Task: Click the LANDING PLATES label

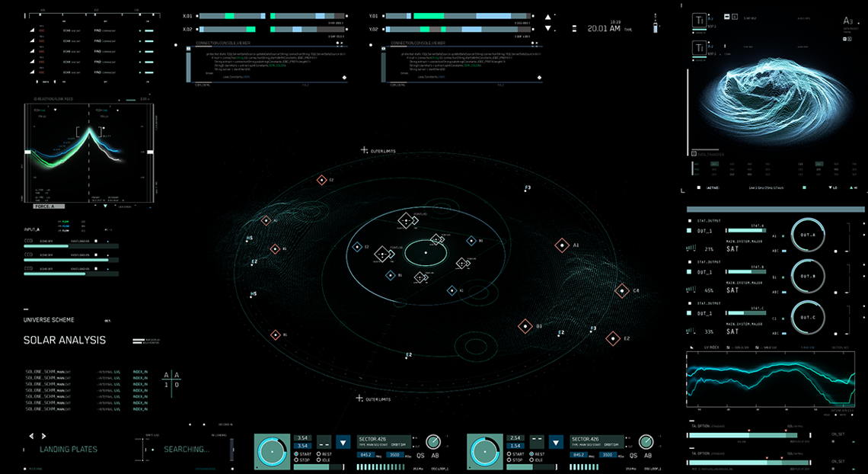Action: [x=68, y=449]
